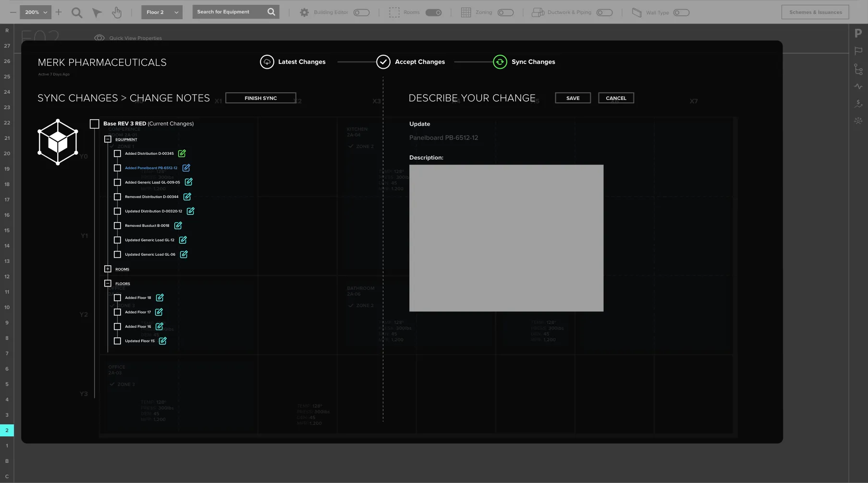Edit note for Updated Generic Load GL-12
This screenshot has height=483, width=868.
click(x=183, y=240)
